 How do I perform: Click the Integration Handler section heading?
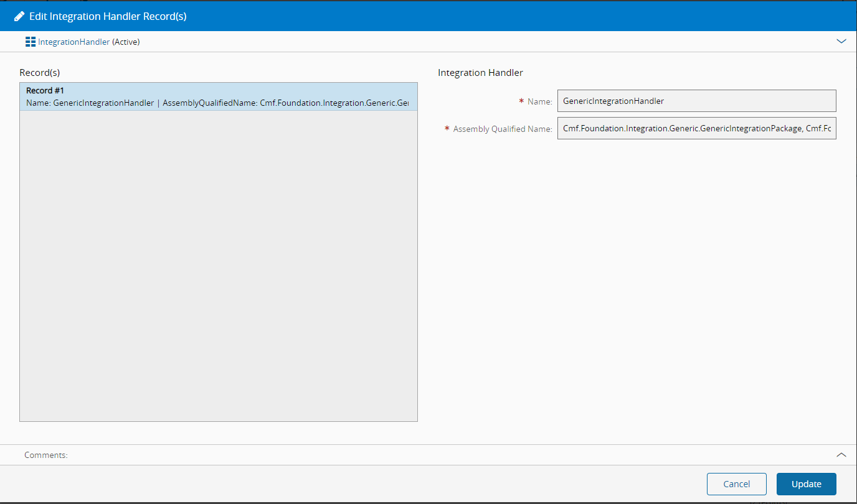pos(480,73)
